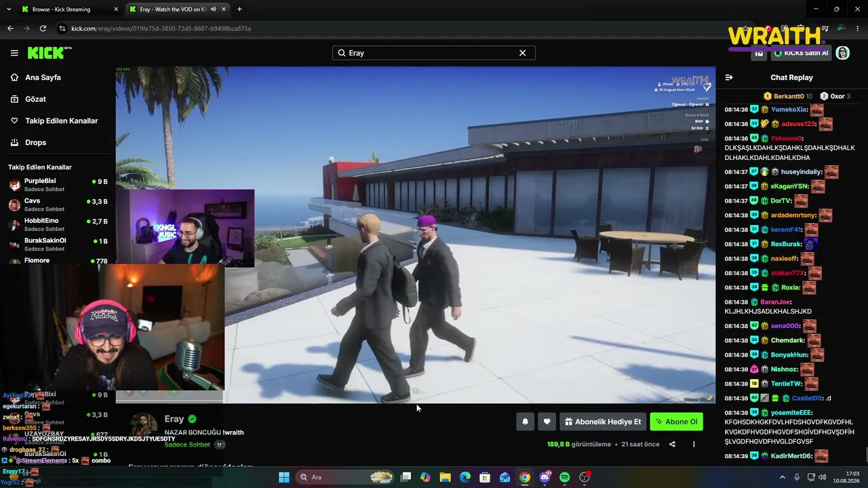Viewport: 868px width, 488px height.
Task: Go back in browser history
Action: (x=10, y=28)
